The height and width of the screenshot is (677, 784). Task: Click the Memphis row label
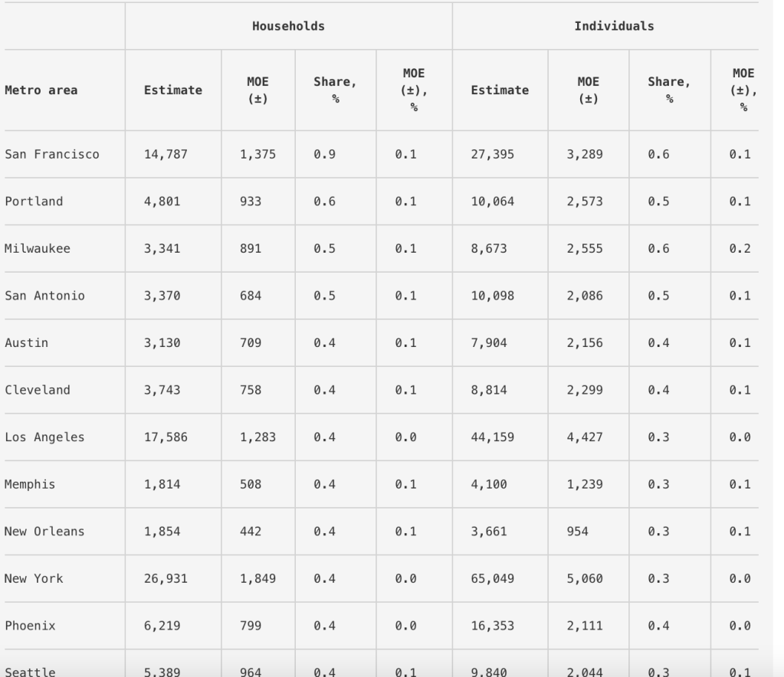(x=30, y=485)
